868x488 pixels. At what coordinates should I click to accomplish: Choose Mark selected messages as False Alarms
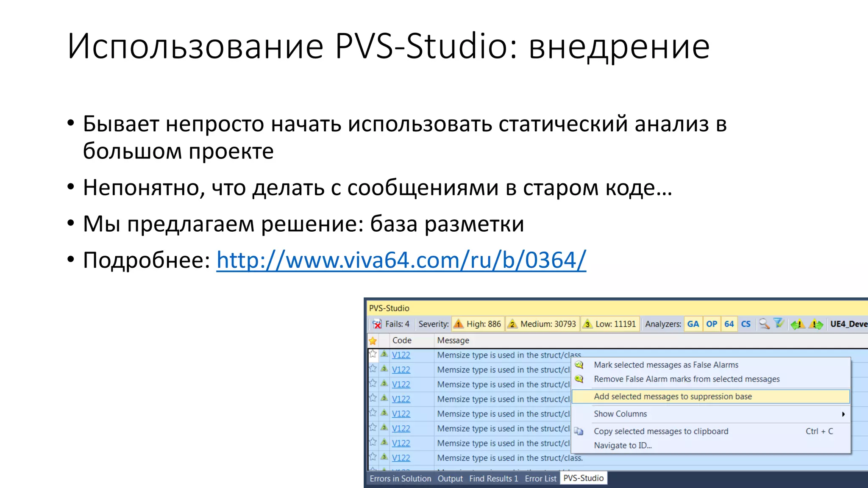666,365
